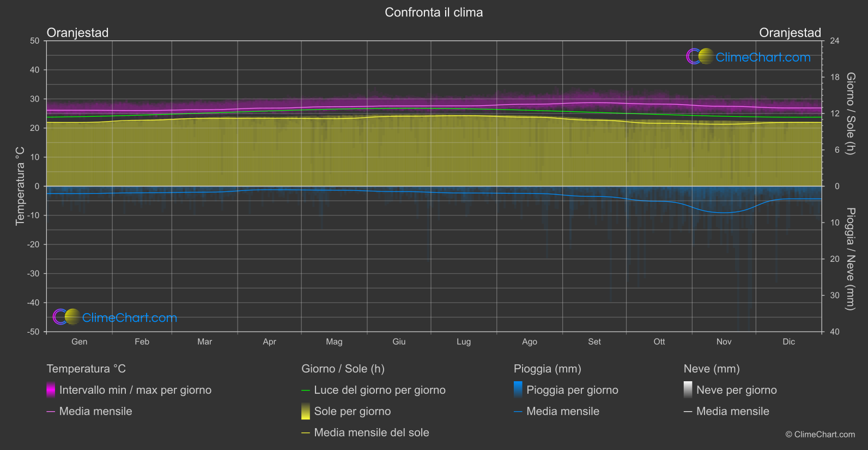Click the green daylight line legend marker
The image size is (868, 450).
pyautogui.click(x=306, y=391)
